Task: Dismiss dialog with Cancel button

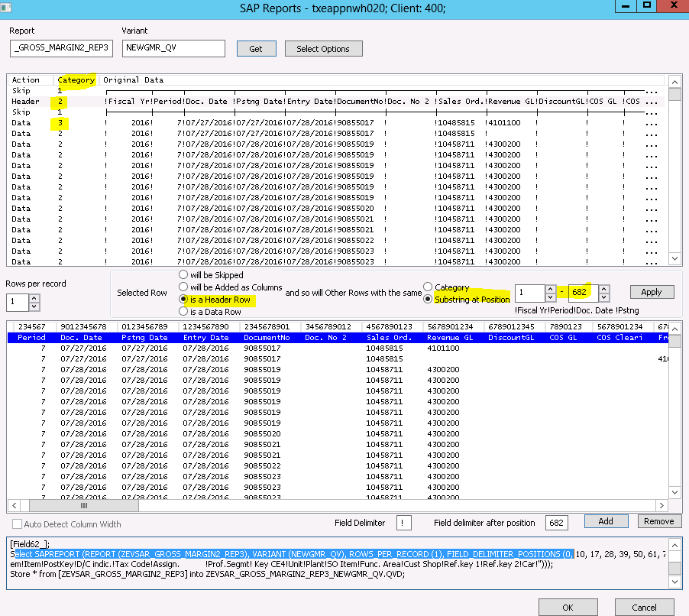Action: (644, 607)
